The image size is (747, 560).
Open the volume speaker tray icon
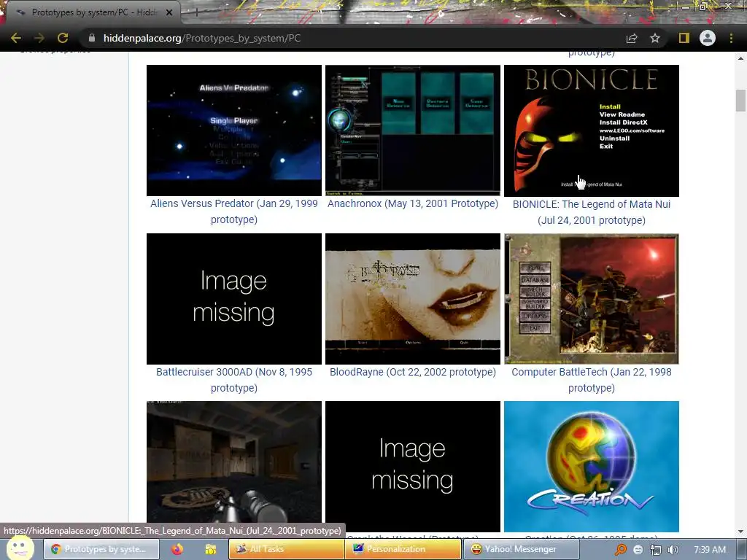click(x=673, y=550)
